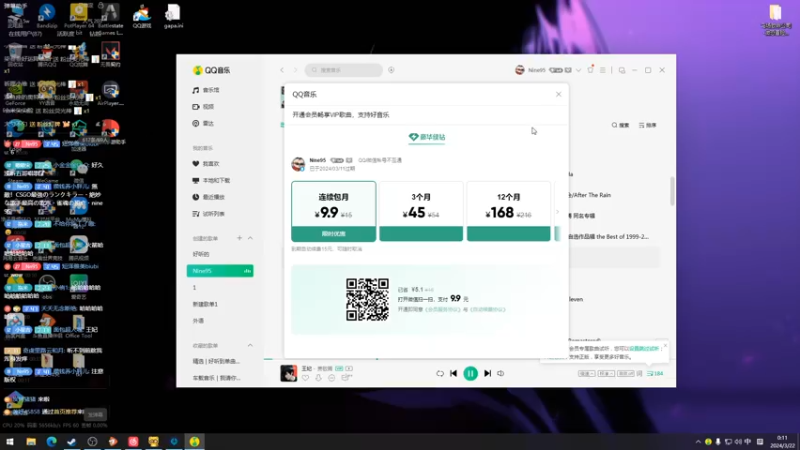Open 本地和下载 local and downloads
This screenshot has height=450, width=800.
click(x=211, y=181)
